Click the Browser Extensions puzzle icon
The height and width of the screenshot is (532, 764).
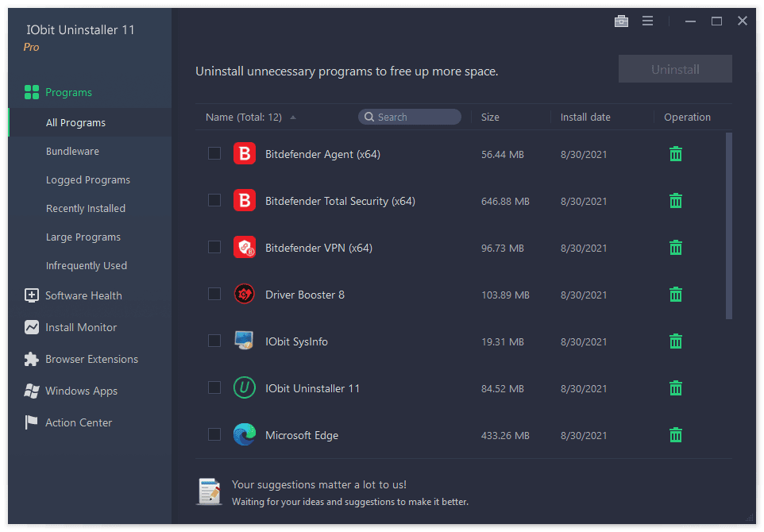coord(32,359)
